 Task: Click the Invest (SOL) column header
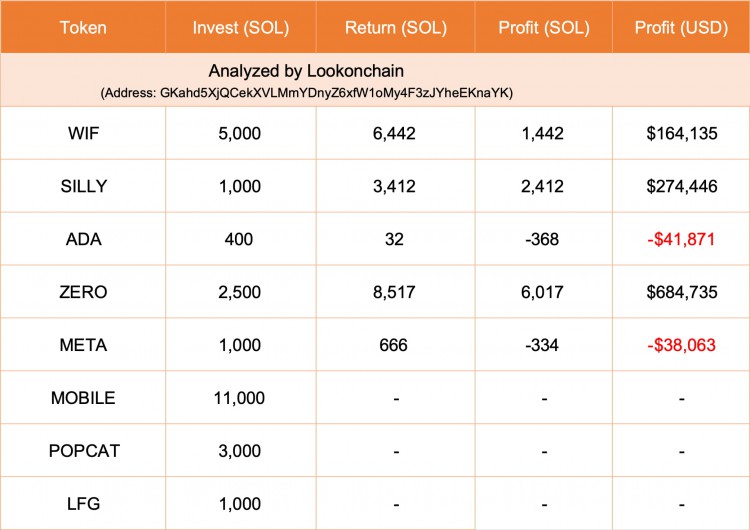[241, 28]
